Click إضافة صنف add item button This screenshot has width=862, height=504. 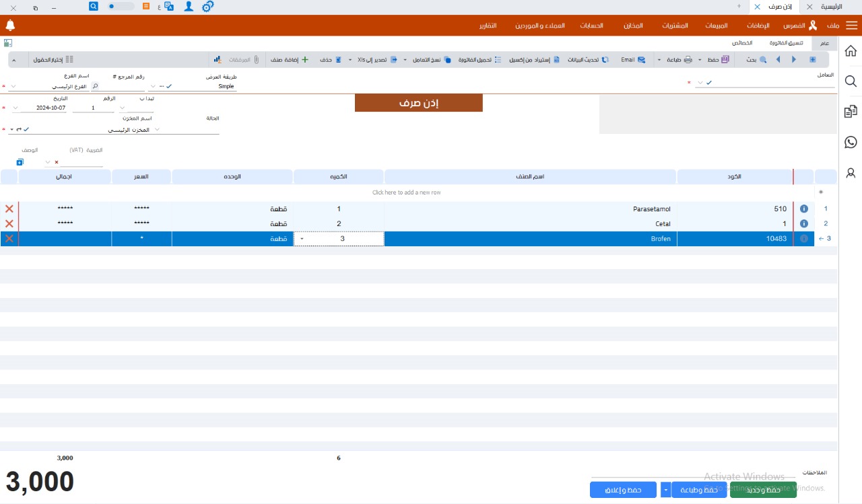290,59
